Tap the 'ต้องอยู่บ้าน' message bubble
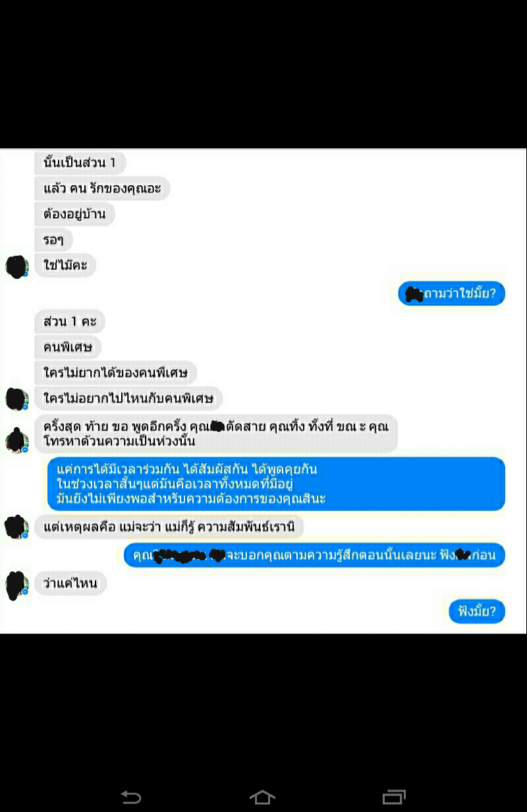 [x=74, y=214]
